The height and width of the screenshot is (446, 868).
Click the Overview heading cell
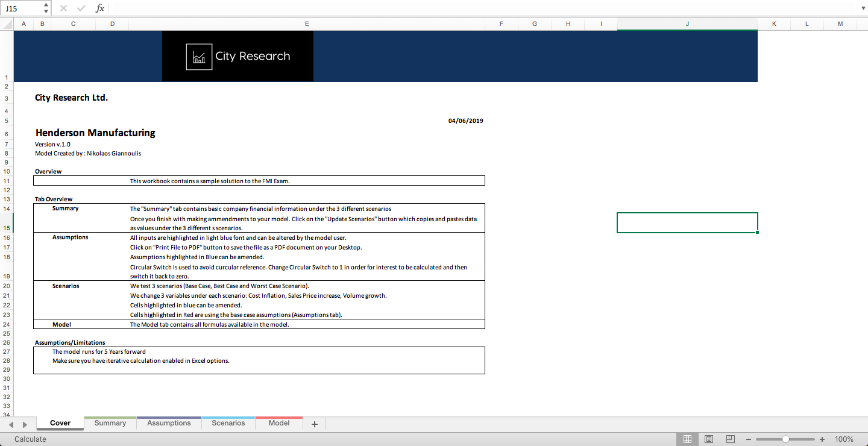[48, 171]
